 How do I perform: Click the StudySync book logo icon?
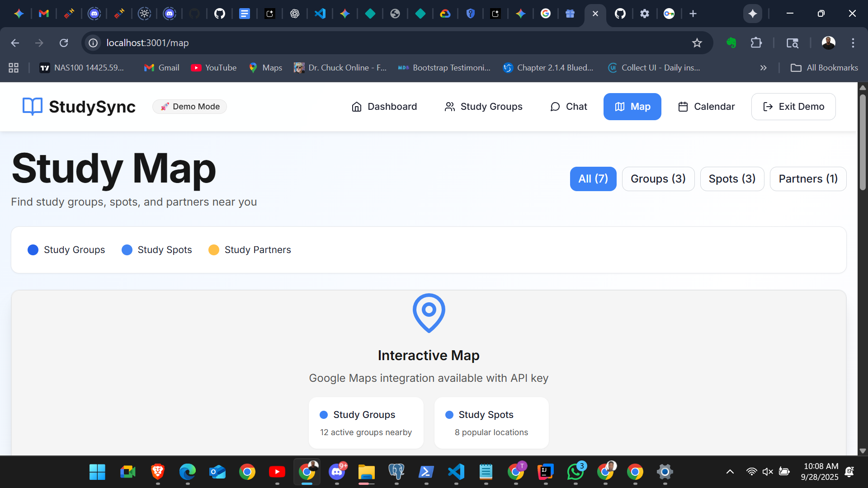pos(32,107)
